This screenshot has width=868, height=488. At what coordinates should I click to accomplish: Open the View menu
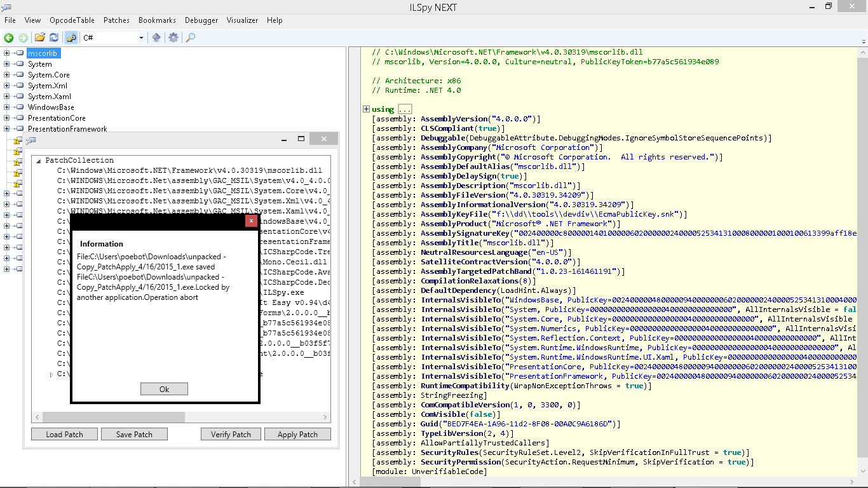click(x=32, y=20)
